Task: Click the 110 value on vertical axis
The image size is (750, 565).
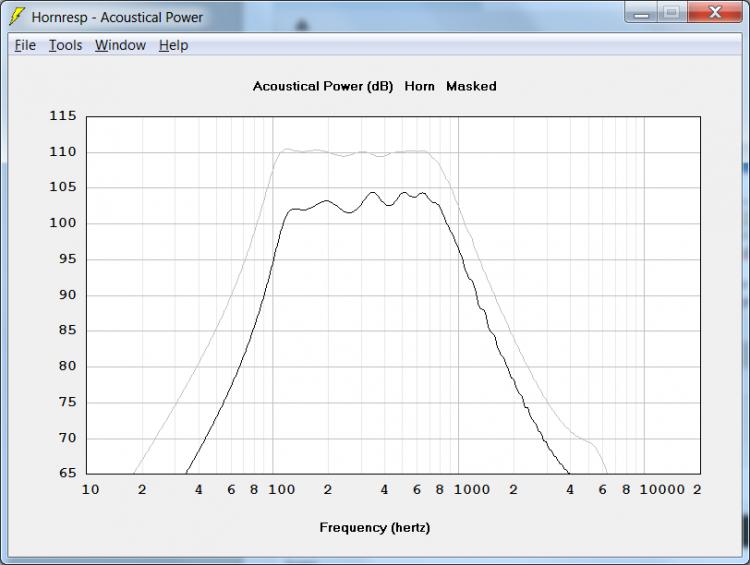Action: pyautogui.click(x=63, y=152)
